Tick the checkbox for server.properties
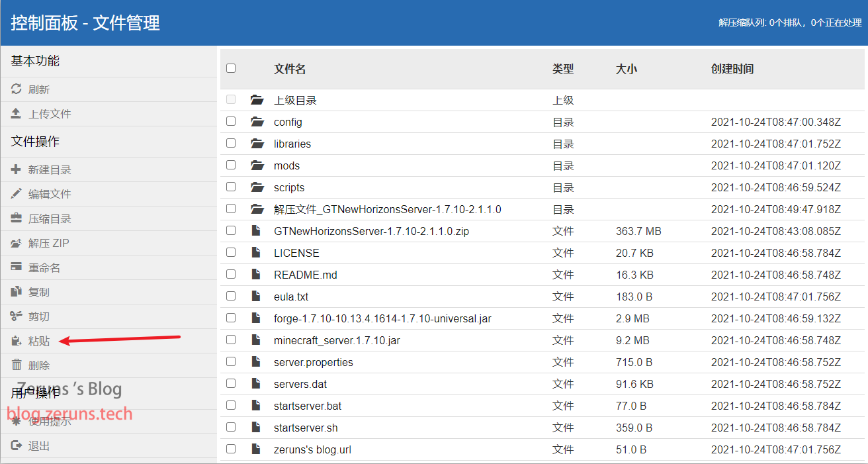Image resolution: width=868 pixels, height=464 pixels. pos(231,361)
